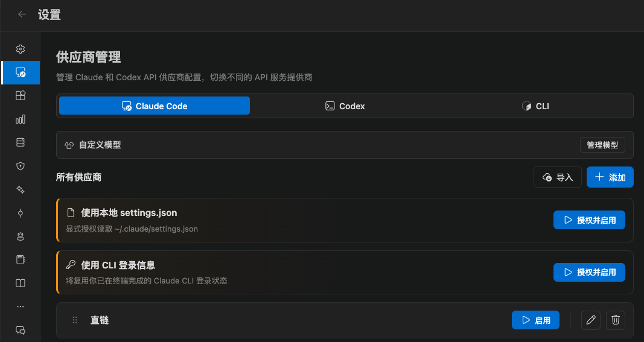Screen dimensions: 644x342
Task: Go back using the arrow beside 设置
Action: coord(22,14)
